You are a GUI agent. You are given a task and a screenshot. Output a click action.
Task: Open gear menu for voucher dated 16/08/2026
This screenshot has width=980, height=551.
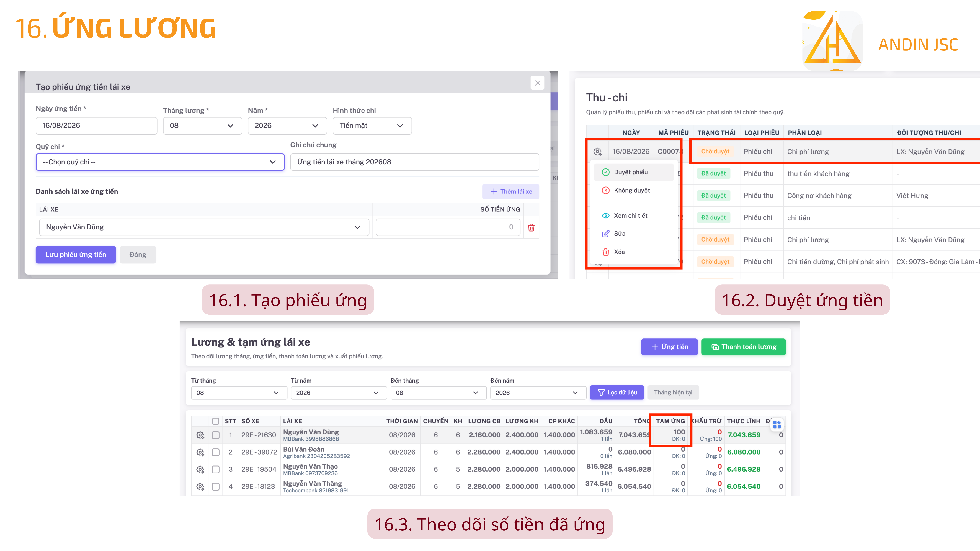pos(597,152)
